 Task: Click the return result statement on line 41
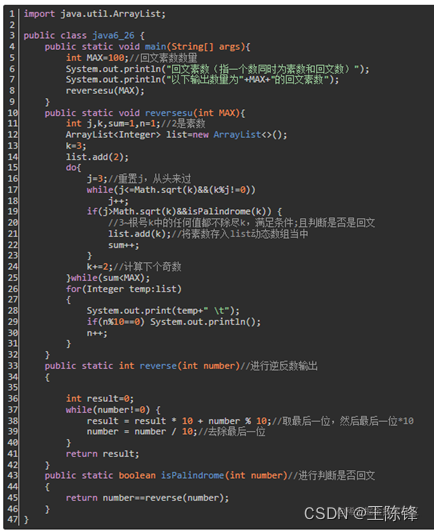point(102,454)
